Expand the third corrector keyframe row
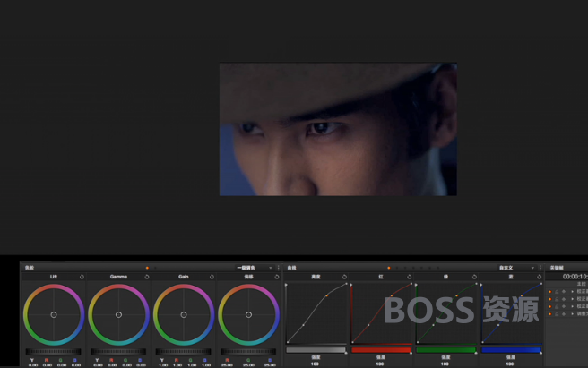Image resolution: width=588 pixels, height=368 pixels. point(572,306)
